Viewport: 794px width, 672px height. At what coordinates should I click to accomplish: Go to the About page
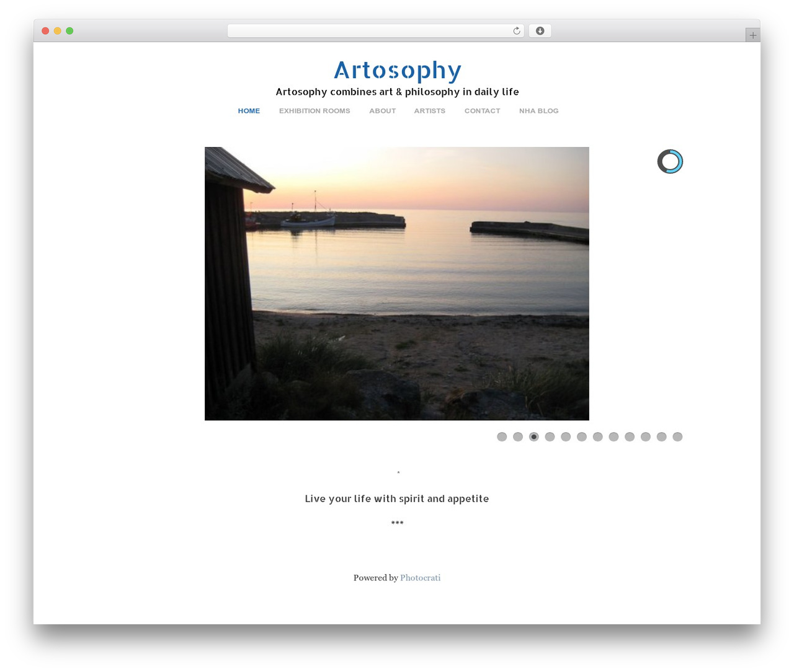pos(382,111)
